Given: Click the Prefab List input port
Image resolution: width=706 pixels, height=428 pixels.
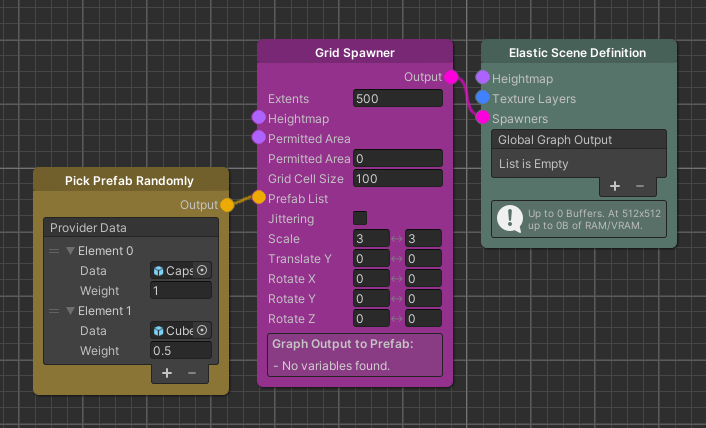Looking at the screenshot, I should point(258,198).
